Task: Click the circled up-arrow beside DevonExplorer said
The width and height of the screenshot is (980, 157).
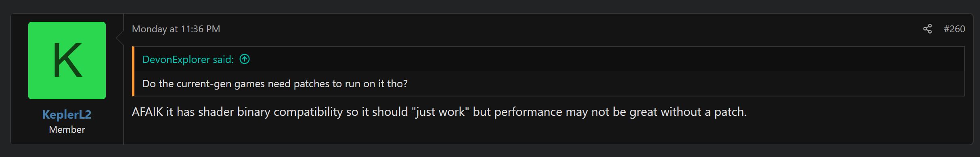Action: (x=245, y=59)
